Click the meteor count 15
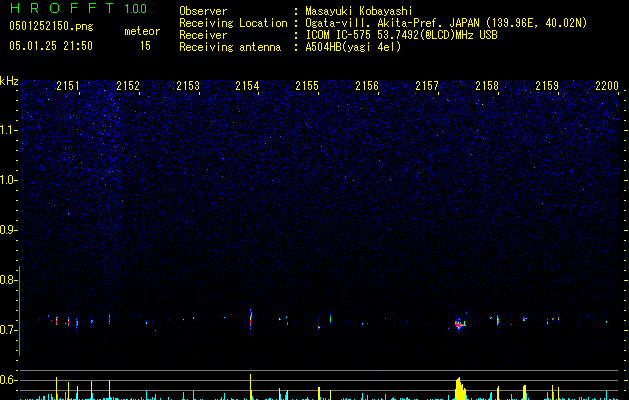629x400 pixels. (x=145, y=46)
